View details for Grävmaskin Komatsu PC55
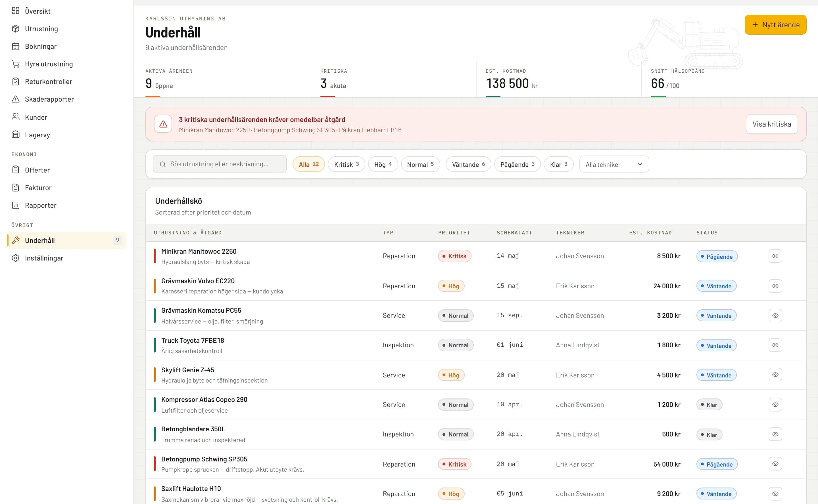Viewport: 818px width, 504px height. 775,315
